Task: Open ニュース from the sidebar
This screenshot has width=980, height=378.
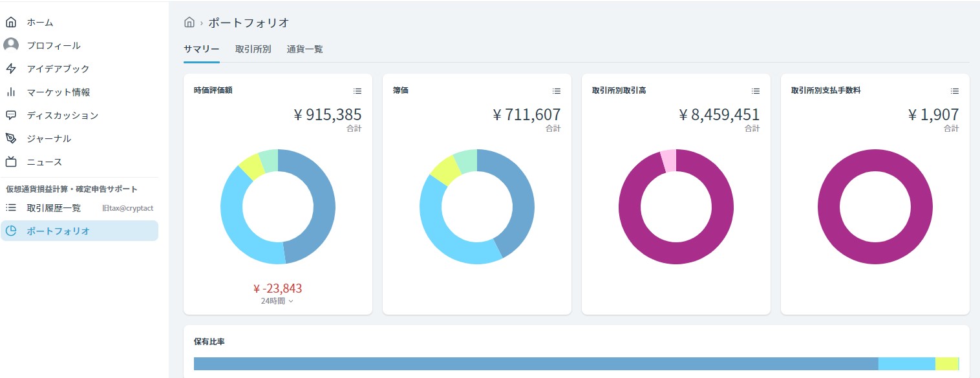Action: (44, 162)
